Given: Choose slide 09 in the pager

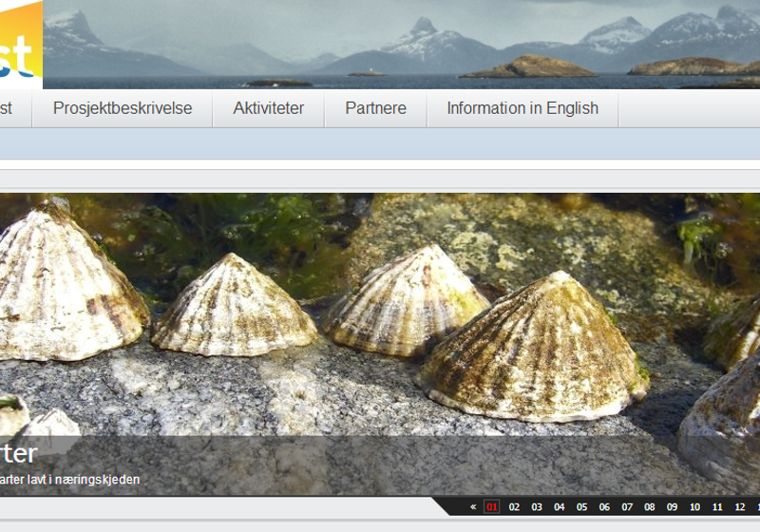Looking at the screenshot, I should pos(673,507).
